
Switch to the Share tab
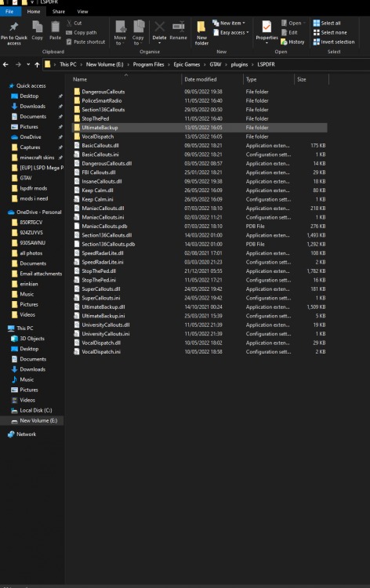coord(59,12)
